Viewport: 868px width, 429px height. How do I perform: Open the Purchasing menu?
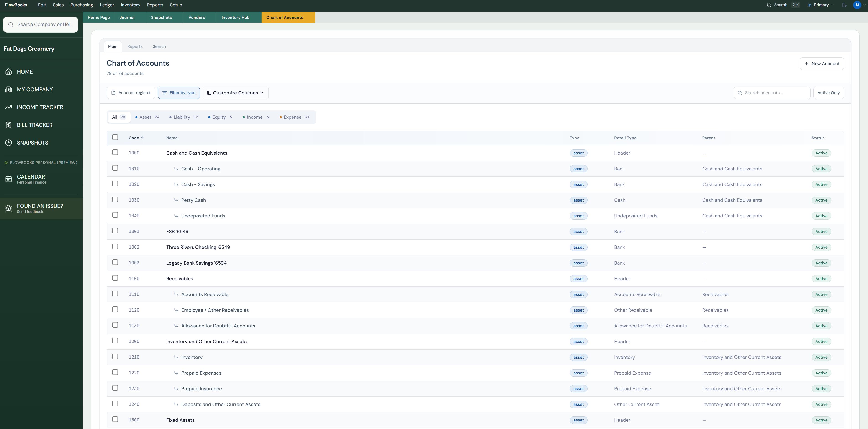[82, 5]
